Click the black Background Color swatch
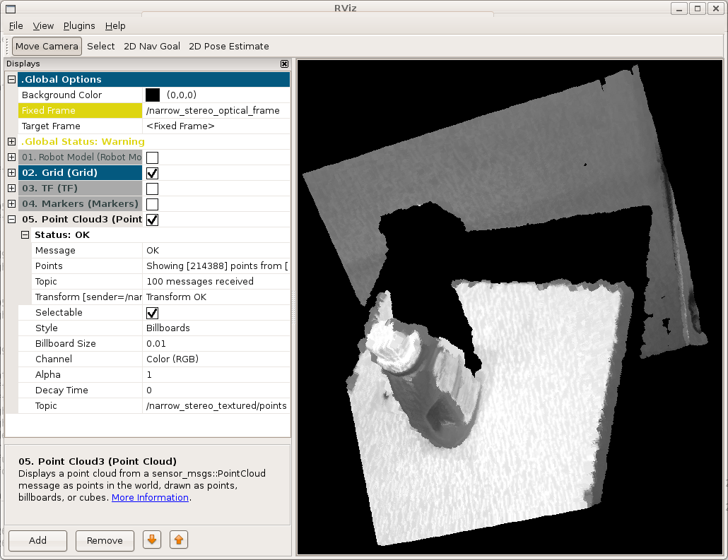This screenshot has height=560, width=728. [153, 95]
